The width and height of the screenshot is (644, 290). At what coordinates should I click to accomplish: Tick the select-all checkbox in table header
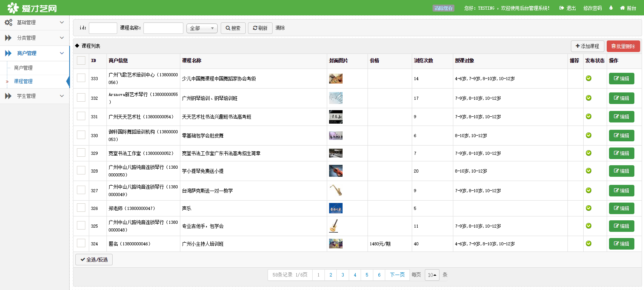point(81,60)
